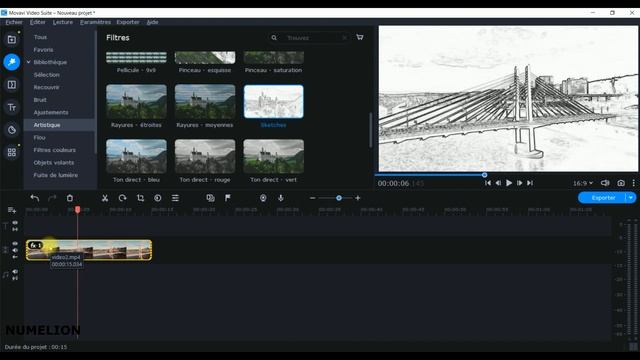Open the Paramètres menu

(95, 22)
